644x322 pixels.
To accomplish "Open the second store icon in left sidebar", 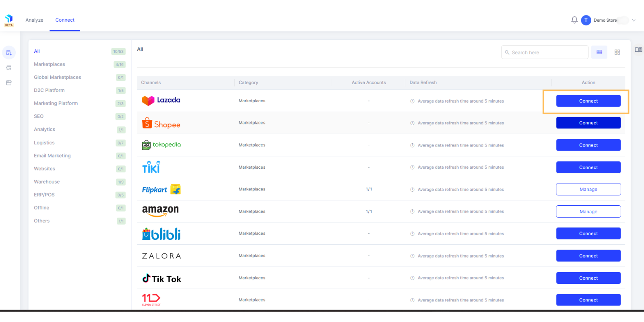I will [9, 68].
